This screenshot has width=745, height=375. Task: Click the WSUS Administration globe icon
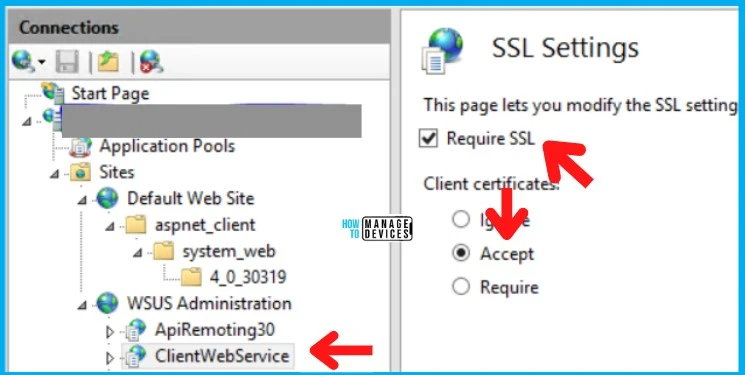point(107,303)
